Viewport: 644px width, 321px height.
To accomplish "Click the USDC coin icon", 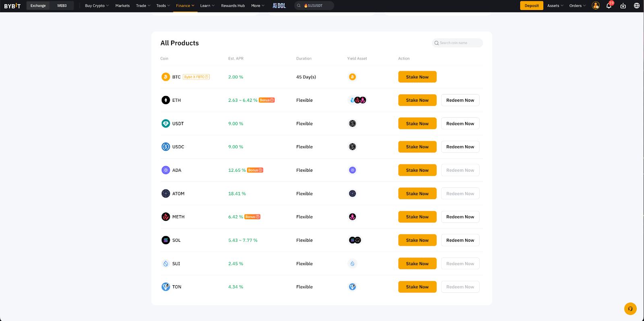I will 166,147.
